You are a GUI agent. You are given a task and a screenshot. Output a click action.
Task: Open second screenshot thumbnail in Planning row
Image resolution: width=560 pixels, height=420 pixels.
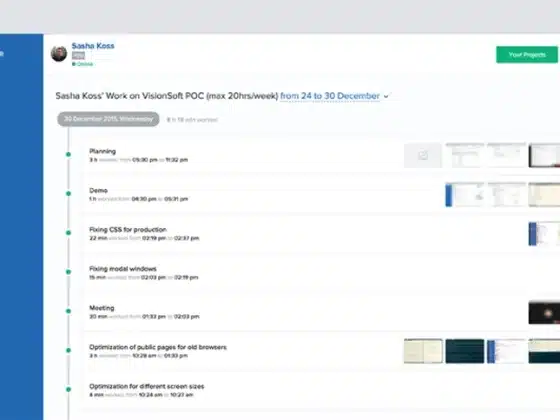pos(465,155)
